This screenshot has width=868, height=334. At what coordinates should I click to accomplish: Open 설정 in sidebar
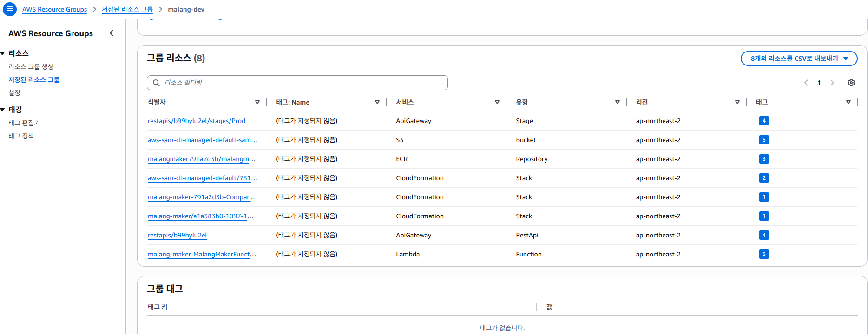point(14,93)
